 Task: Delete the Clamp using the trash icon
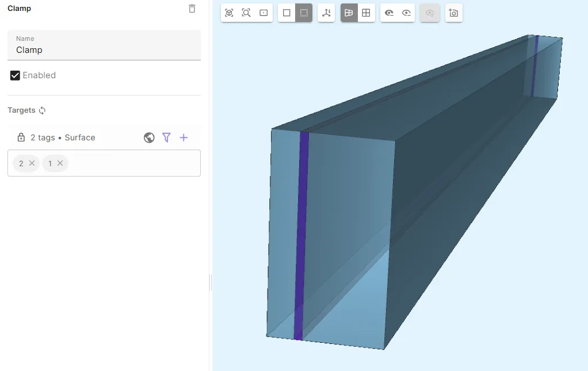pos(192,9)
